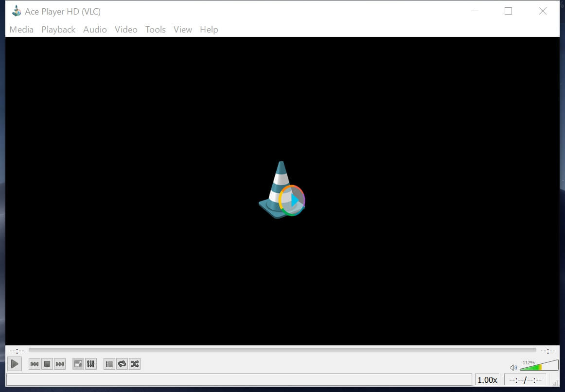The height and width of the screenshot is (392, 565).
Task: Open the Video menu
Action: tap(126, 30)
